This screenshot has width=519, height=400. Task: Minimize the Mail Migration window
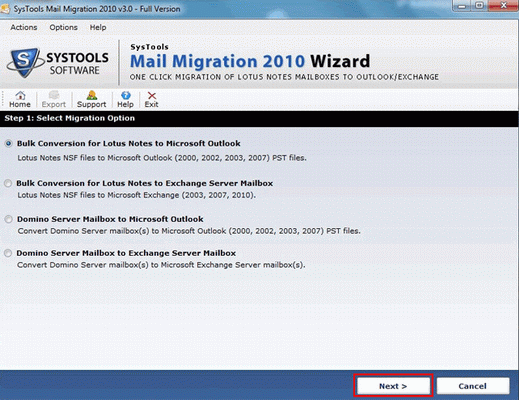coord(462,5)
